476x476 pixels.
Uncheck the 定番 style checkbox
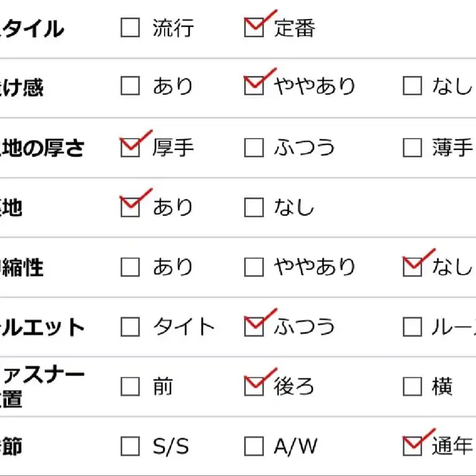(x=254, y=27)
